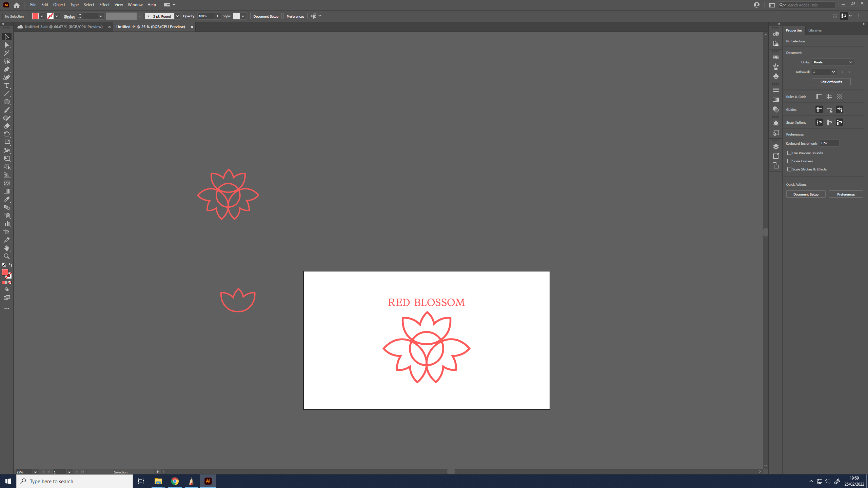Open the Effect menu
Image resolution: width=868 pixels, height=488 pixels.
104,5
